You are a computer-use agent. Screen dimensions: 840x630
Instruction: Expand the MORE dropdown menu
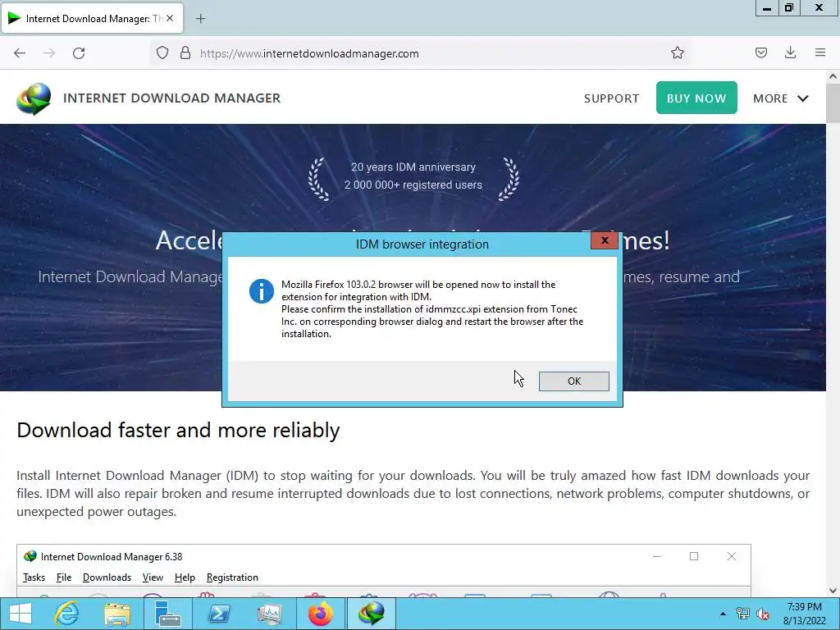781,98
